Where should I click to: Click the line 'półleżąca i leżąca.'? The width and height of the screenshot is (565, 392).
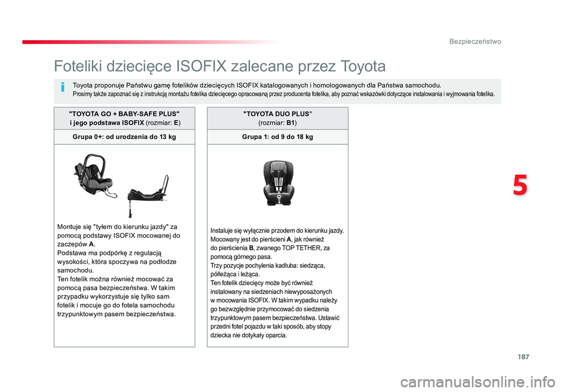235,274
